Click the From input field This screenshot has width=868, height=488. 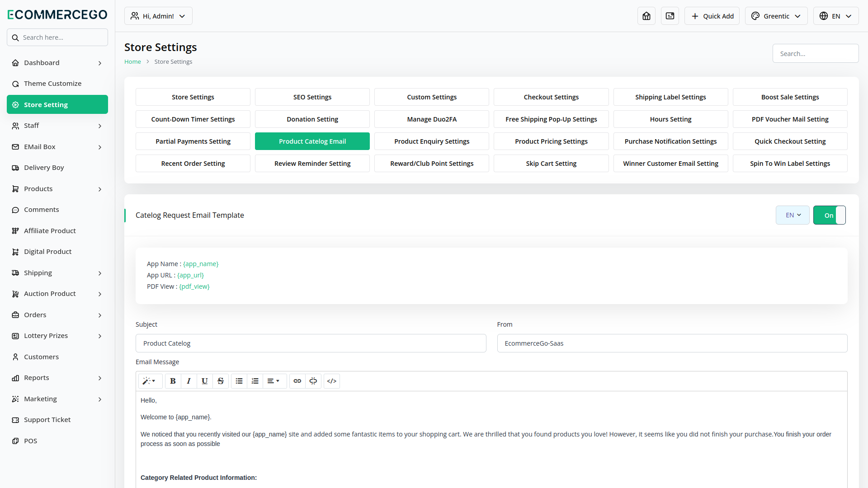point(672,343)
